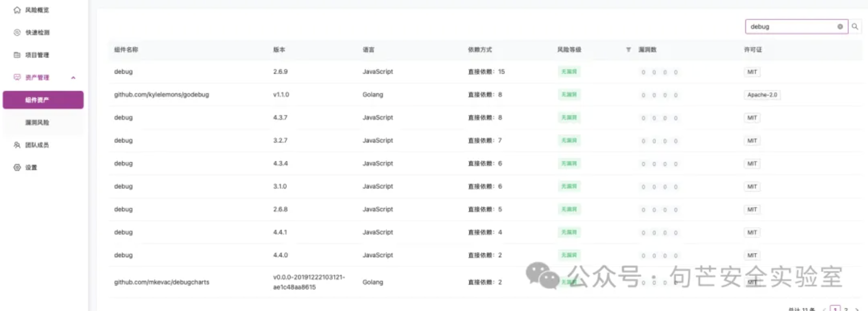Screen dimensions: 868x311
Task: Go to next page arrow
Action: 857,309
